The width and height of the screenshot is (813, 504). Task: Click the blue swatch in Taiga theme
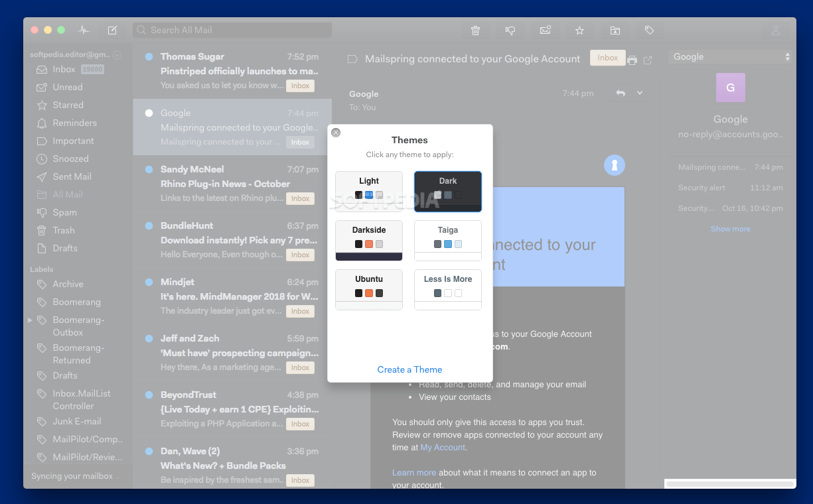(x=448, y=244)
